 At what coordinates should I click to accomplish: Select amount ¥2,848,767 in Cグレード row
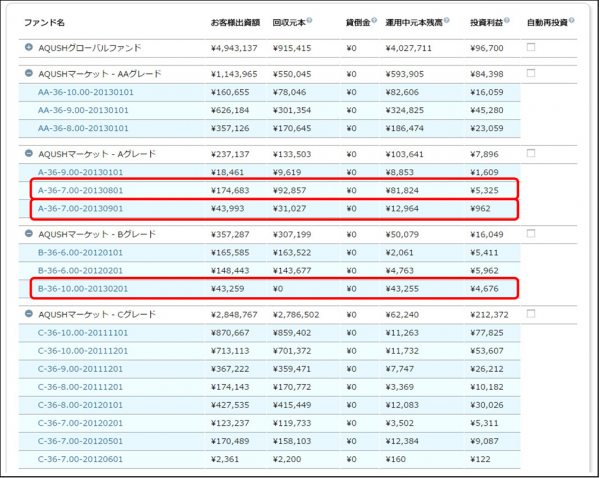tap(234, 315)
